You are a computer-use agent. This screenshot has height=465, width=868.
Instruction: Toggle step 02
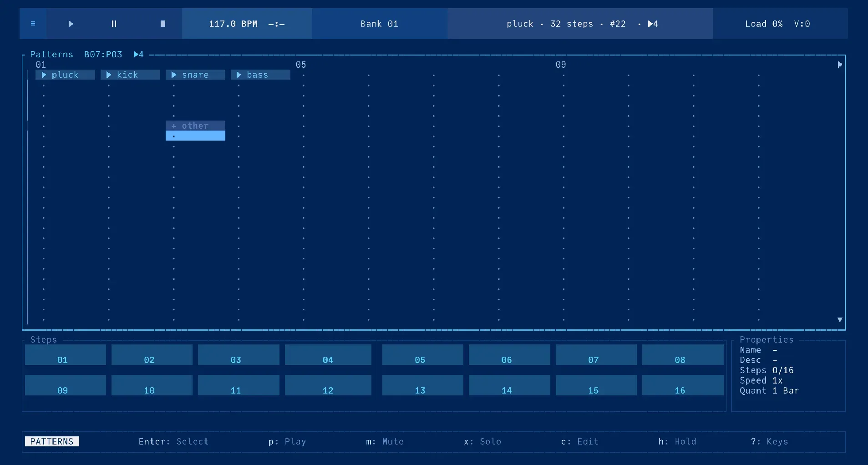(x=152, y=354)
